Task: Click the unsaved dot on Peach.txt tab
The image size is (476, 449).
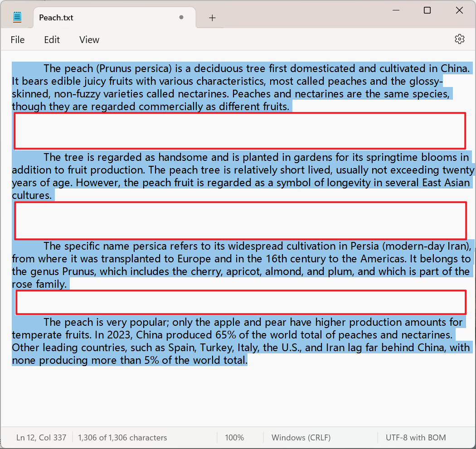Action: (181, 18)
